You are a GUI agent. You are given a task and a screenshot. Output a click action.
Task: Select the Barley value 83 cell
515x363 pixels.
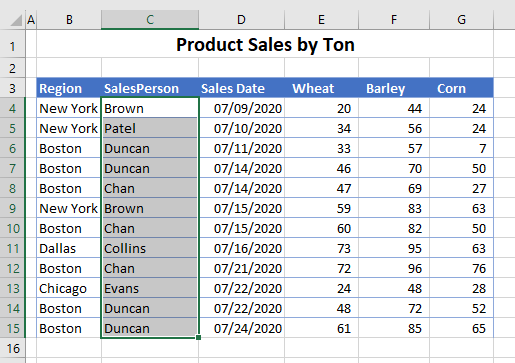pyautogui.click(x=394, y=208)
